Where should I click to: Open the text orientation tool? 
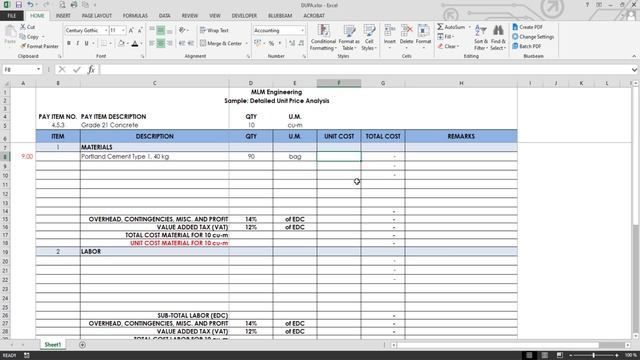pos(182,30)
